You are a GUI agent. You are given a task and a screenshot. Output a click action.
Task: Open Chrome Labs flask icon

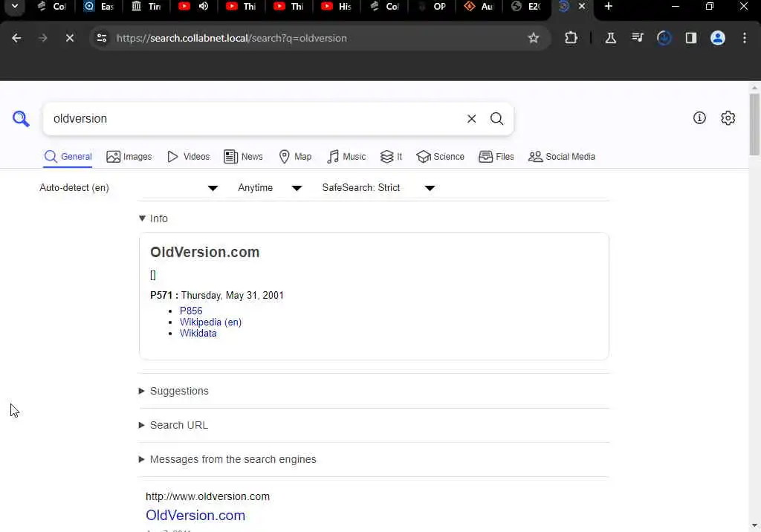(611, 38)
